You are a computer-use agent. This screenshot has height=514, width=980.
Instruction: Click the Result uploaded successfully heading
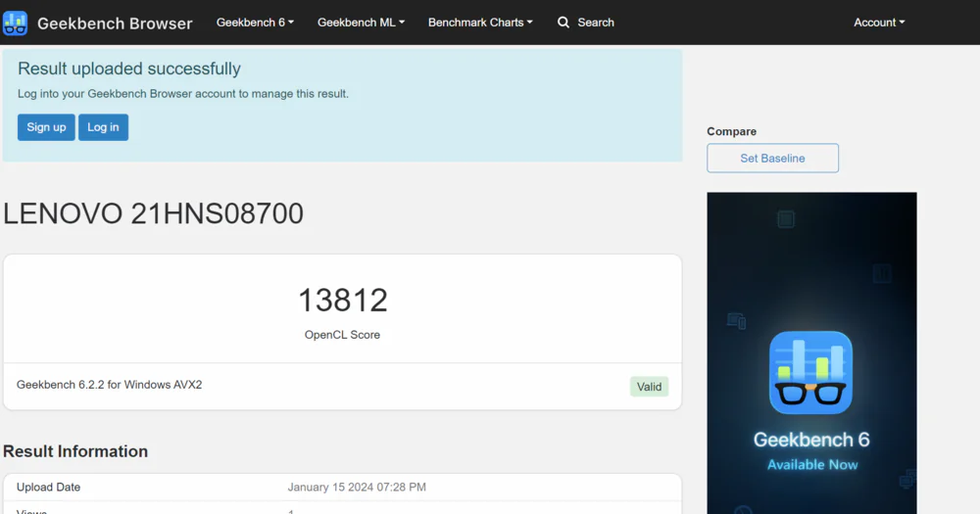coord(128,69)
